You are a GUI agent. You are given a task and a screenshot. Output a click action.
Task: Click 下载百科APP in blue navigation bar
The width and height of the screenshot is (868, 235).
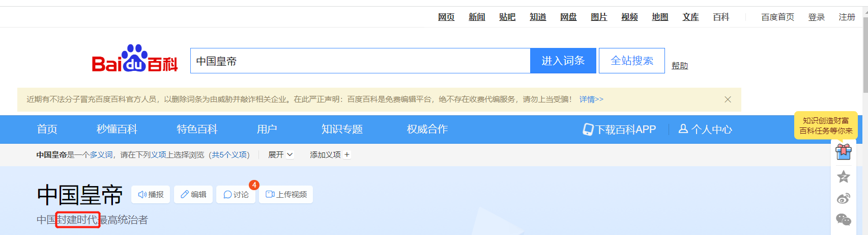click(619, 129)
